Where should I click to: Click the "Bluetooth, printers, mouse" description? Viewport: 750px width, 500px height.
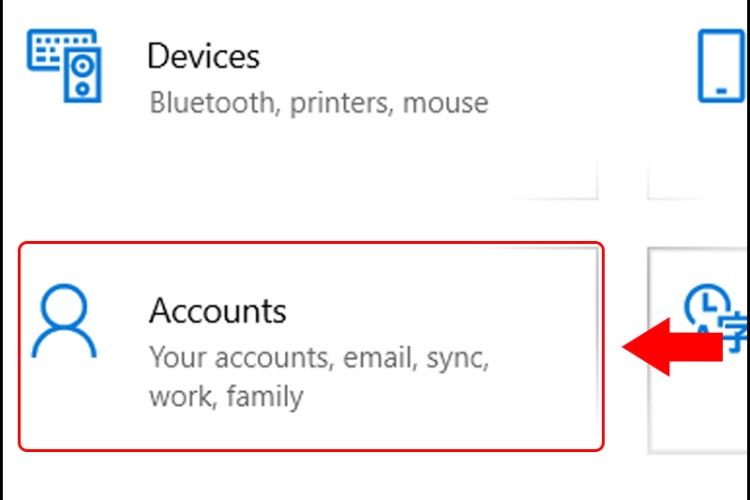[318, 103]
